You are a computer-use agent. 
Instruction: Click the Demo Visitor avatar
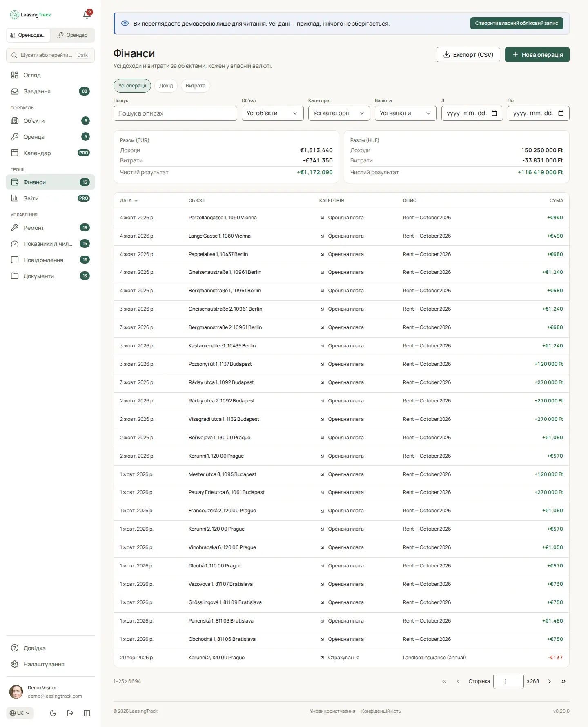(16, 692)
